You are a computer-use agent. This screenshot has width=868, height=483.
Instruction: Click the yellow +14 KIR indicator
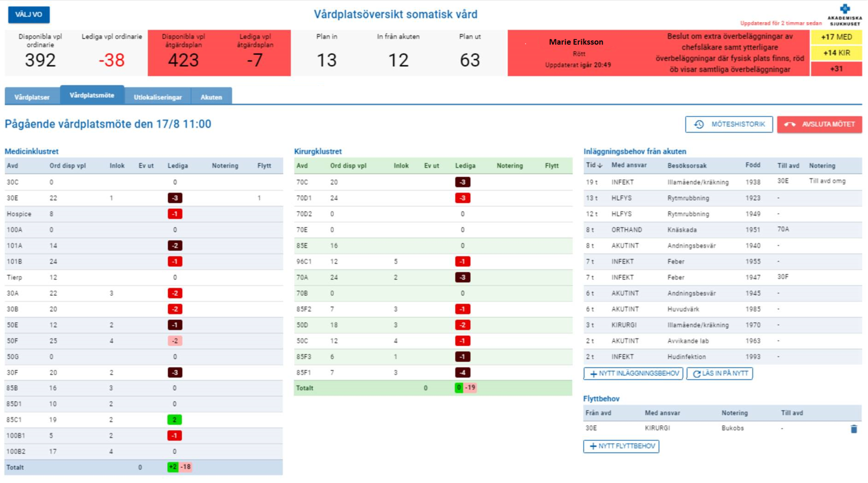pyautogui.click(x=838, y=53)
